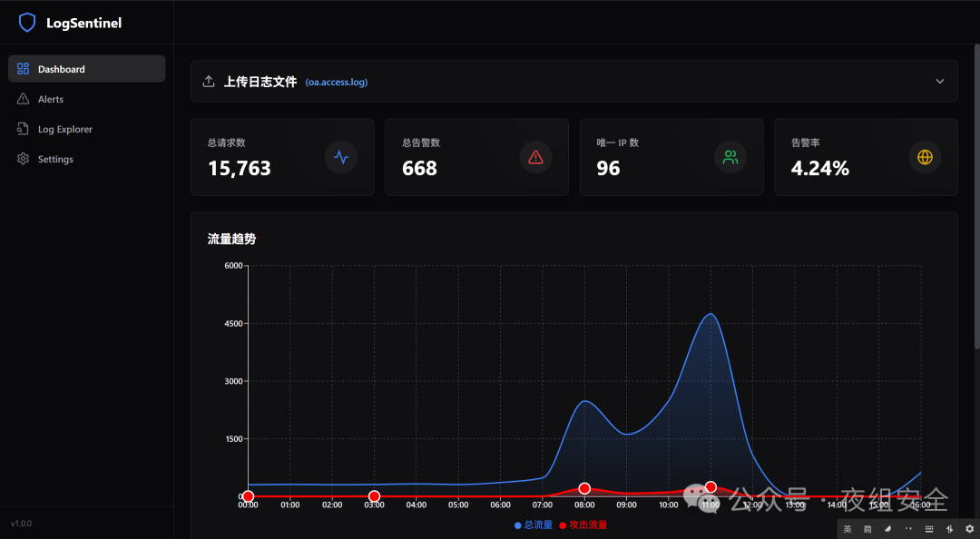Click the upload icon beside 上传日志文件
The width and height of the screenshot is (980, 539).
(210, 81)
